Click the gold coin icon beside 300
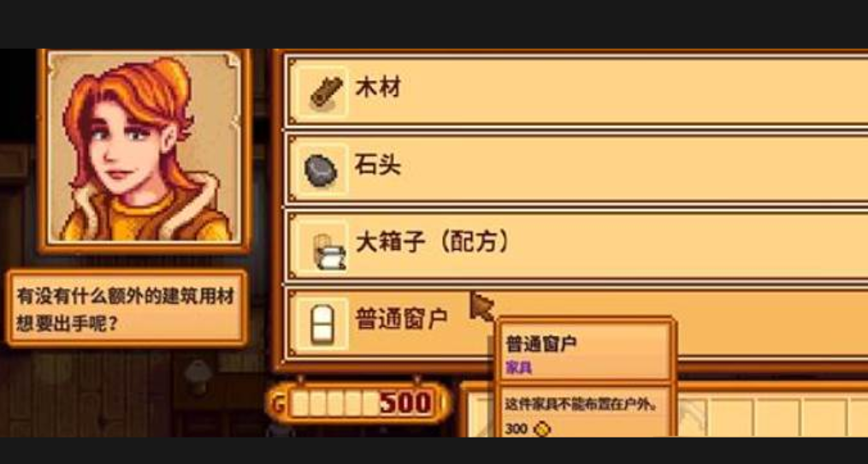Viewport: 868px width, 464px height. pos(542,429)
